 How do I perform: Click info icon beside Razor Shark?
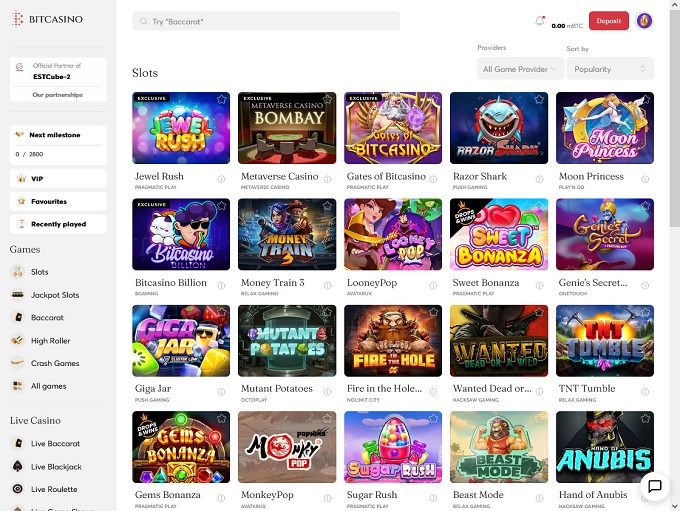tap(539, 180)
